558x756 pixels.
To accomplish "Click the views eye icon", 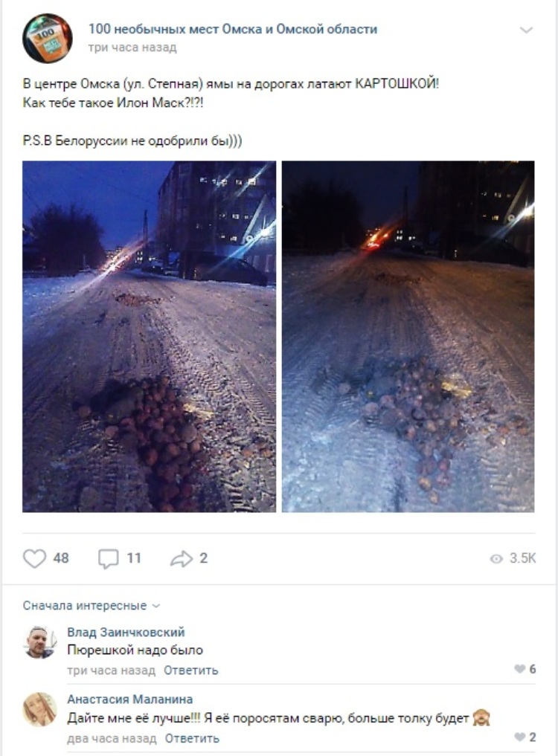I will point(496,558).
